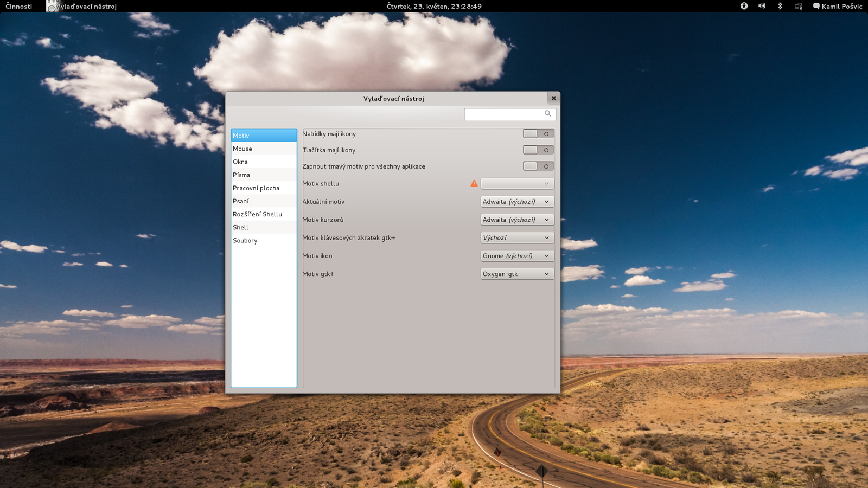Open the volume speaker icon menu
The image size is (868, 488).
[762, 6]
